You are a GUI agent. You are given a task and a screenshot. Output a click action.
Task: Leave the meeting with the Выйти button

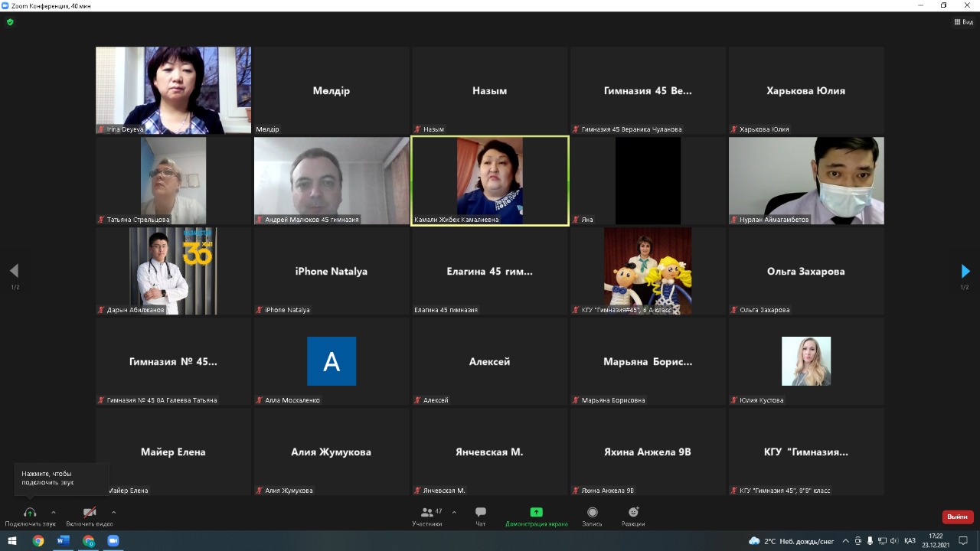point(958,517)
